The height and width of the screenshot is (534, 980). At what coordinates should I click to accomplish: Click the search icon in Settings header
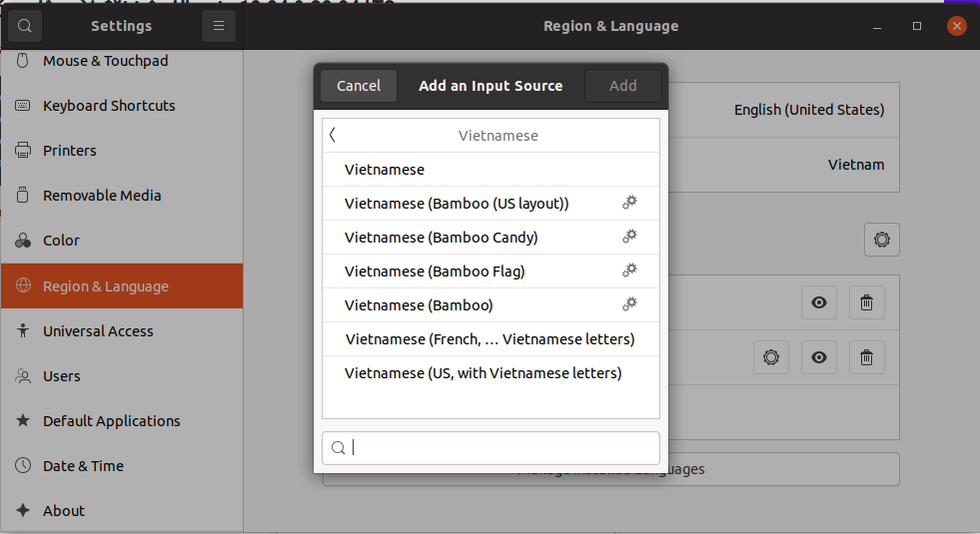25,26
